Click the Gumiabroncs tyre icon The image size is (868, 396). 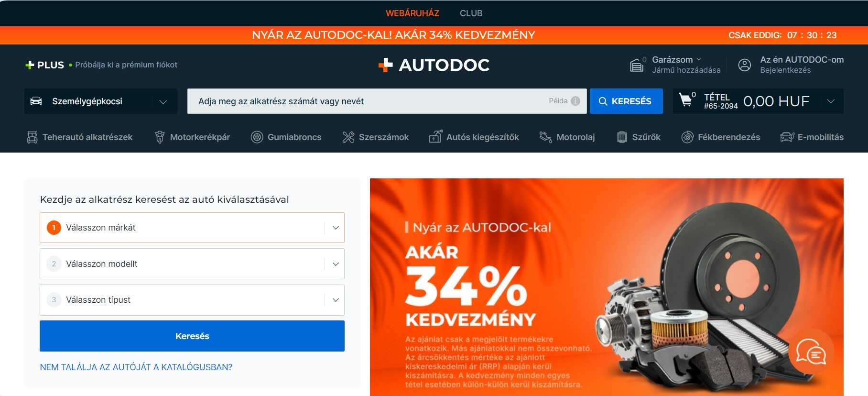[x=257, y=137]
